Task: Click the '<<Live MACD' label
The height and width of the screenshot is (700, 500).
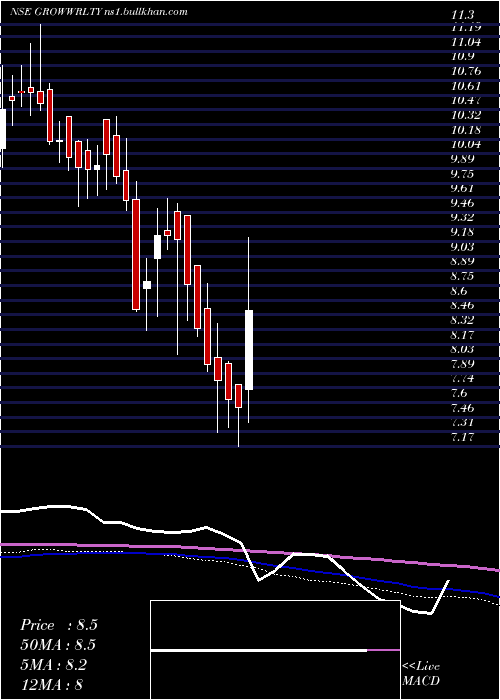Action: pos(421,674)
